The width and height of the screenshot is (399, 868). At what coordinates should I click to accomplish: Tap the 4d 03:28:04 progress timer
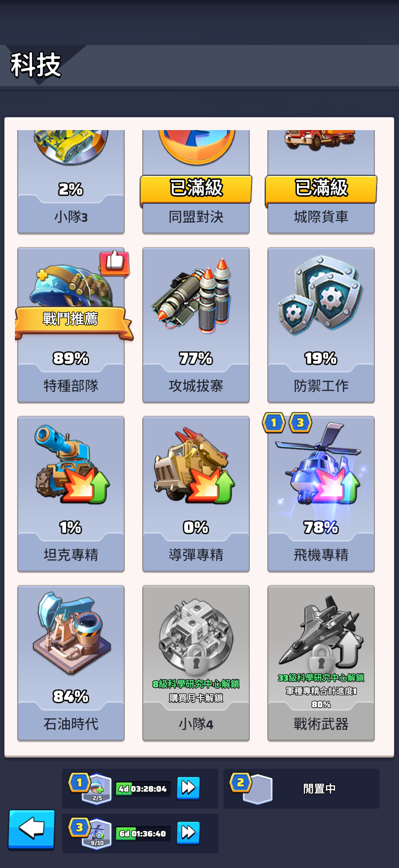tap(143, 789)
